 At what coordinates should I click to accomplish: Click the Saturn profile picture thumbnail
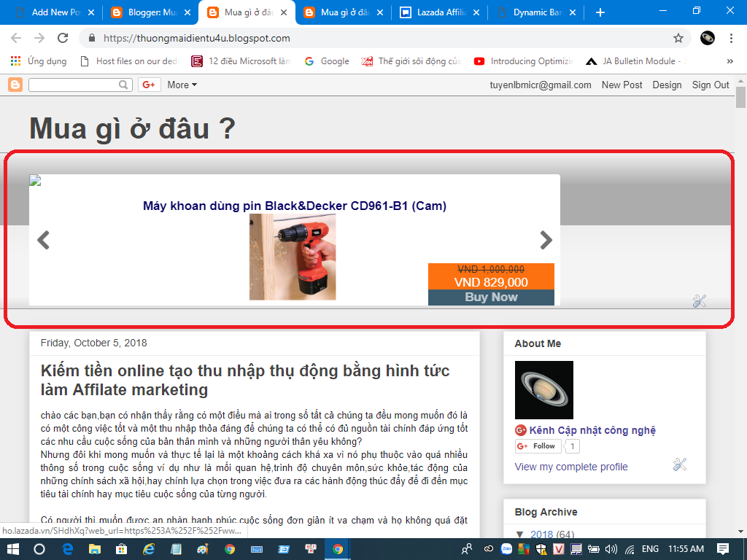[544, 390]
